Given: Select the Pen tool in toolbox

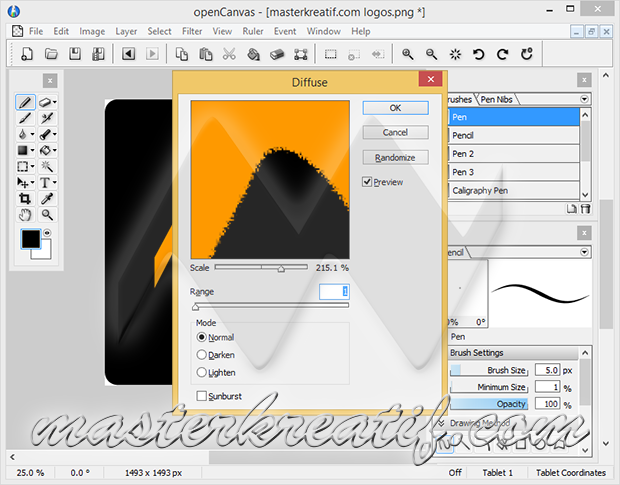Looking at the screenshot, I should point(25,102).
